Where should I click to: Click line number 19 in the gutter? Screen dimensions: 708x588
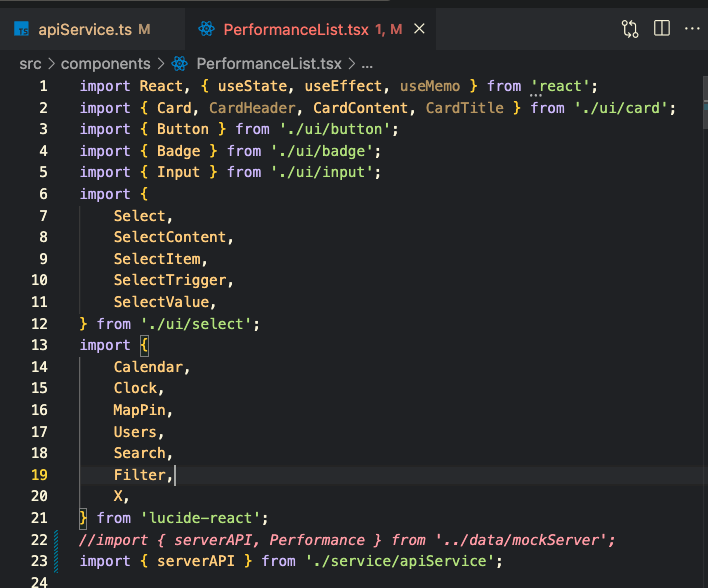tap(39, 475)
